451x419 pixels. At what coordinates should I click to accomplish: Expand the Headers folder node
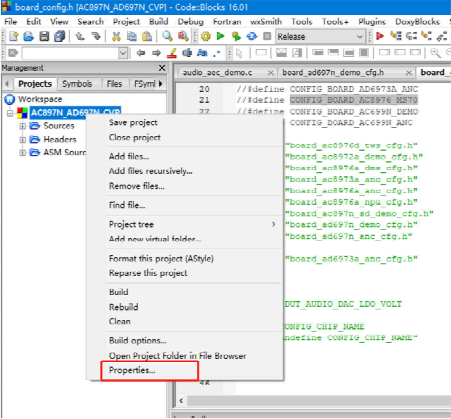22,139
